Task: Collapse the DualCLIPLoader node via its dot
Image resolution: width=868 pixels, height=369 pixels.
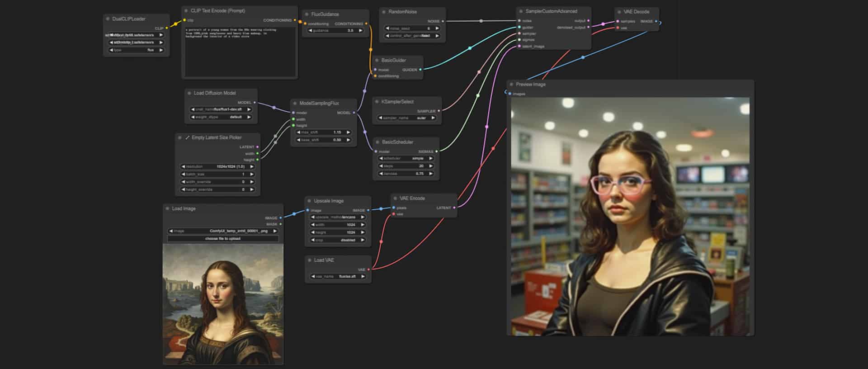Action: coord(108,19)
